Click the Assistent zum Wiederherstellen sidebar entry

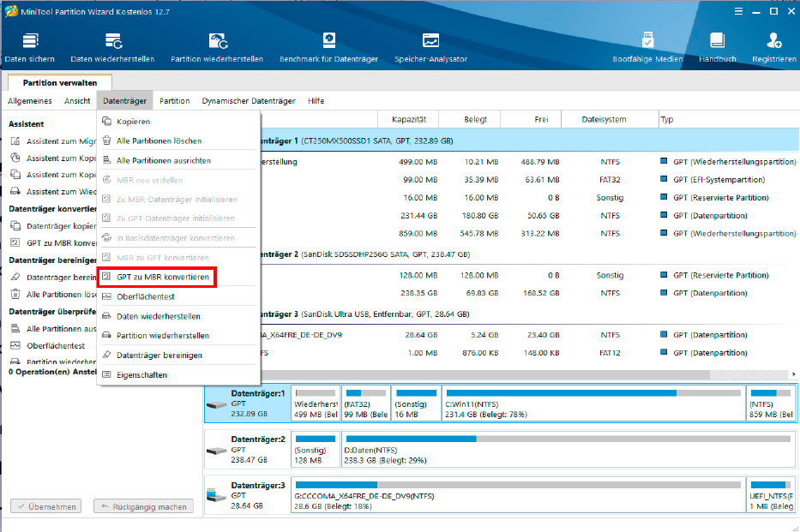[53, 192]
